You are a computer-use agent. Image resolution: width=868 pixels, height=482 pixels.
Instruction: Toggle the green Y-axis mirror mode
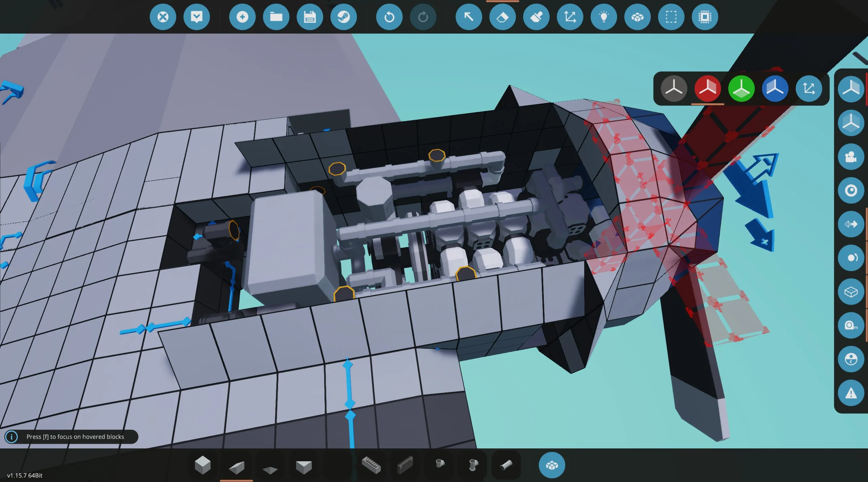741,89
